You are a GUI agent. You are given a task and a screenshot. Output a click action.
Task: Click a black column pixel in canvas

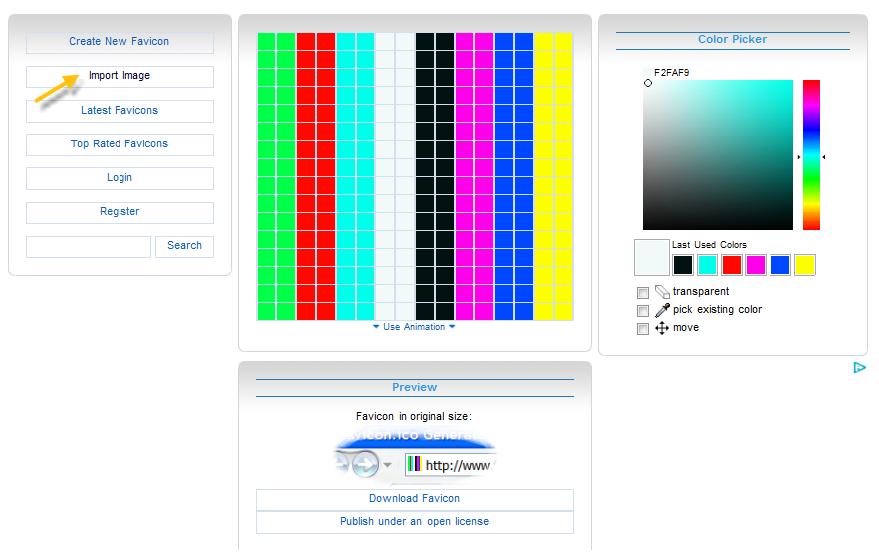(x=434, y=177)
